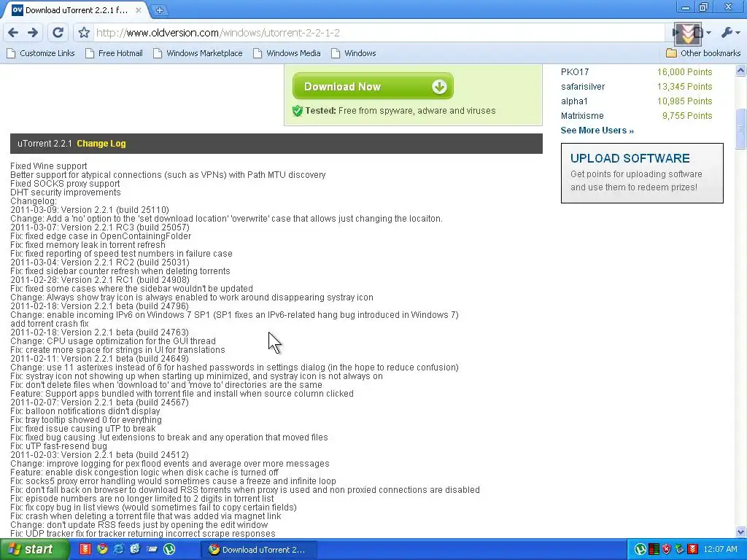Click the 9,755 Points value
This screenshot has height=560, width=747.
[x=687, y=116]
